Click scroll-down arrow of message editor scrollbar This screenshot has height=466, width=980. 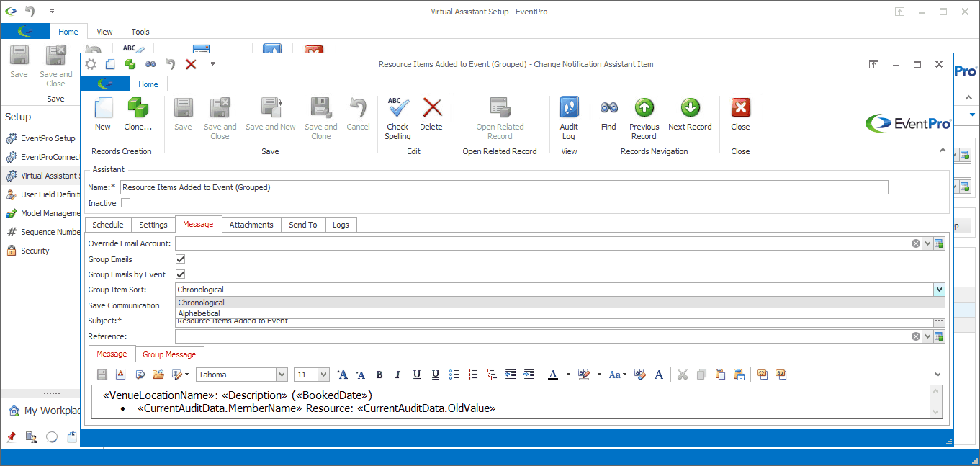pyautogui.click(x=936, y=412)
